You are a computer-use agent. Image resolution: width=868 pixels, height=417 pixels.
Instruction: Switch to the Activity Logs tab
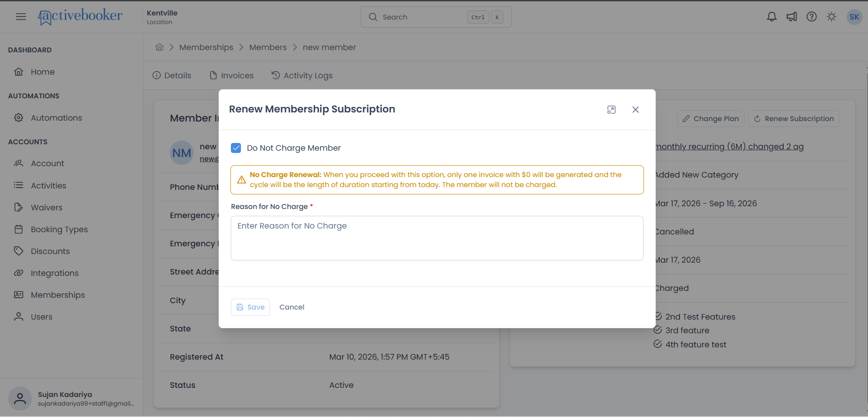[302, 76]
